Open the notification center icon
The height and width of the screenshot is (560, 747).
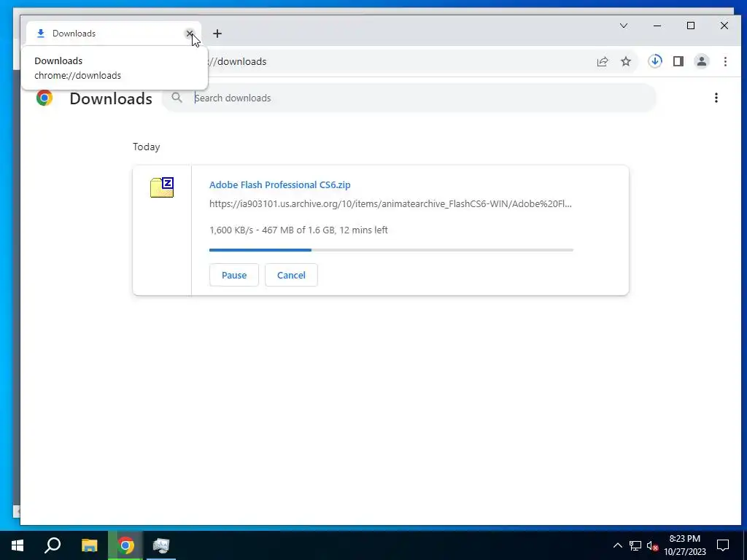(x=723, y=545)
